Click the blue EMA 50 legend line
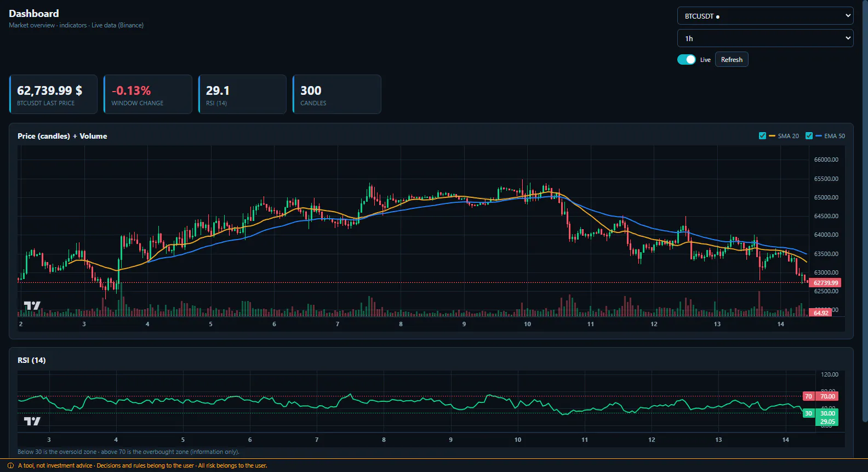 [819, 136]
